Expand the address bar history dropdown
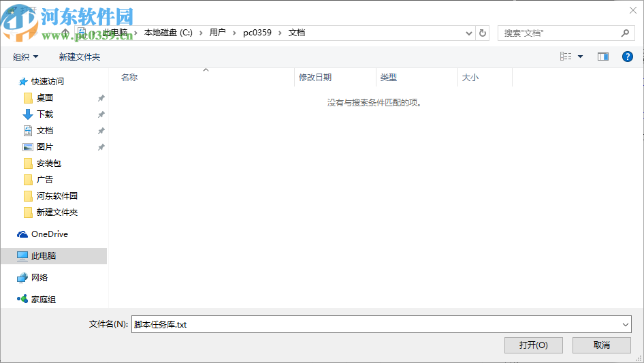The height and width of the screenshot is (363, 644). 468,33
